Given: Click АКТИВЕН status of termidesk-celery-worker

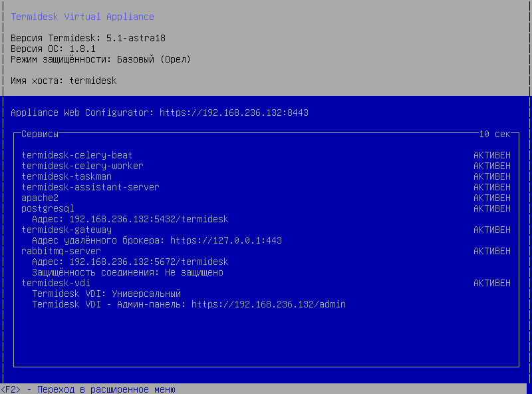Looking at the screenshot, I should click(492, 166).
